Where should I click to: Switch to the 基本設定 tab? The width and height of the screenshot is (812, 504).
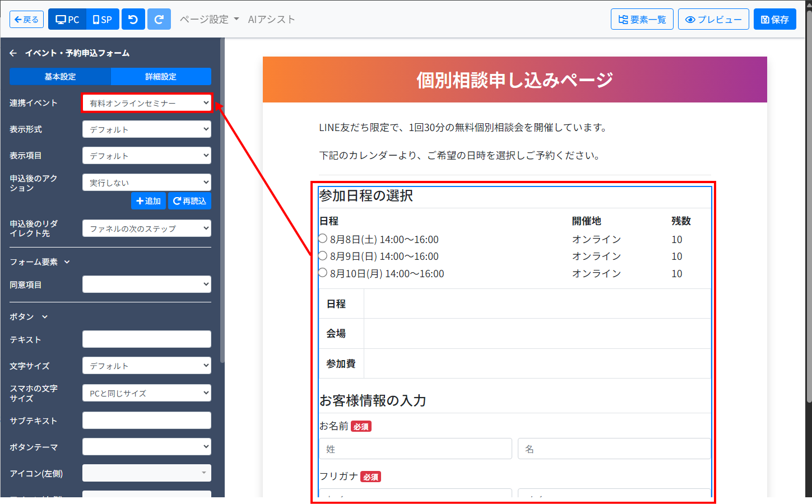click(61, 77)
